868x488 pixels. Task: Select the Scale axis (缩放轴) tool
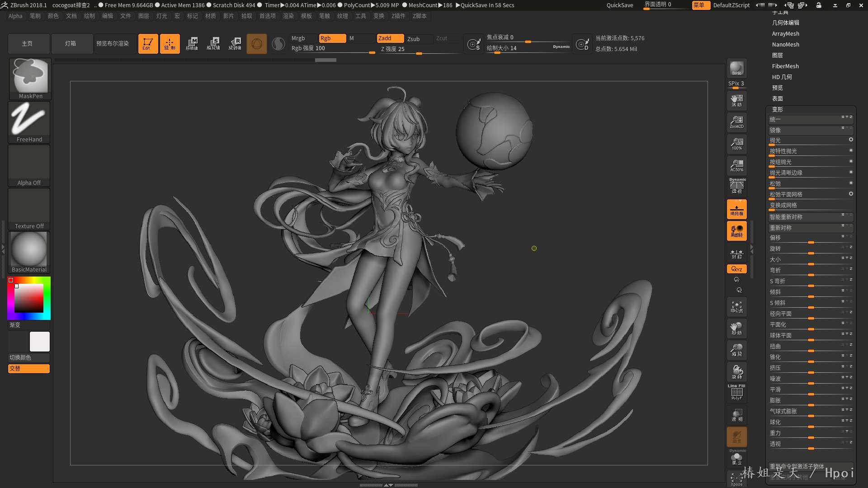coord(213,44)
